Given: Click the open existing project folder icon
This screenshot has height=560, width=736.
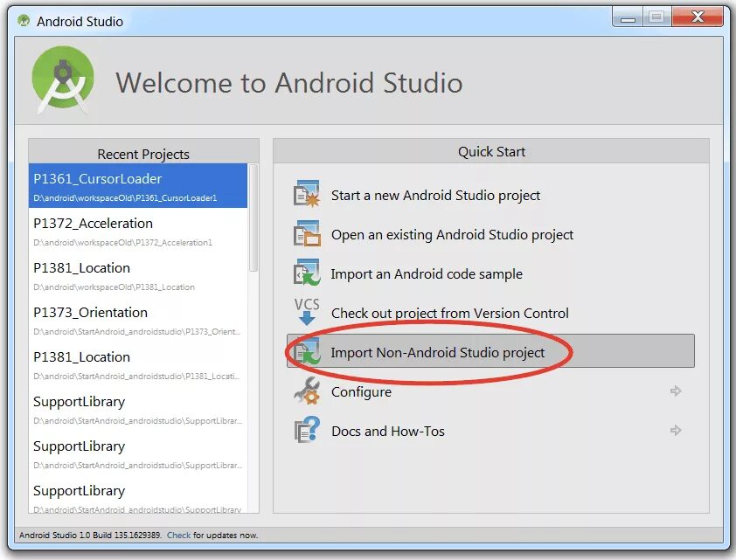Looking at the screenshot, I should 307,233.
